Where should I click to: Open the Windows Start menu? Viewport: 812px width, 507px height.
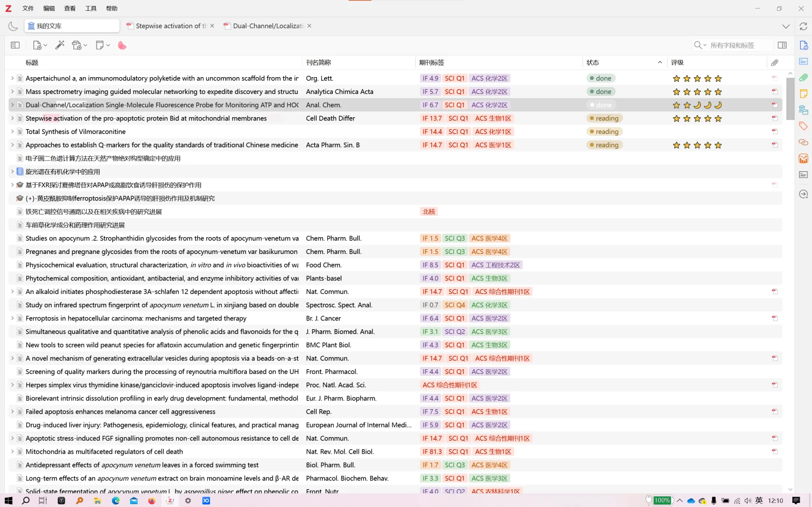pos(8,500)
